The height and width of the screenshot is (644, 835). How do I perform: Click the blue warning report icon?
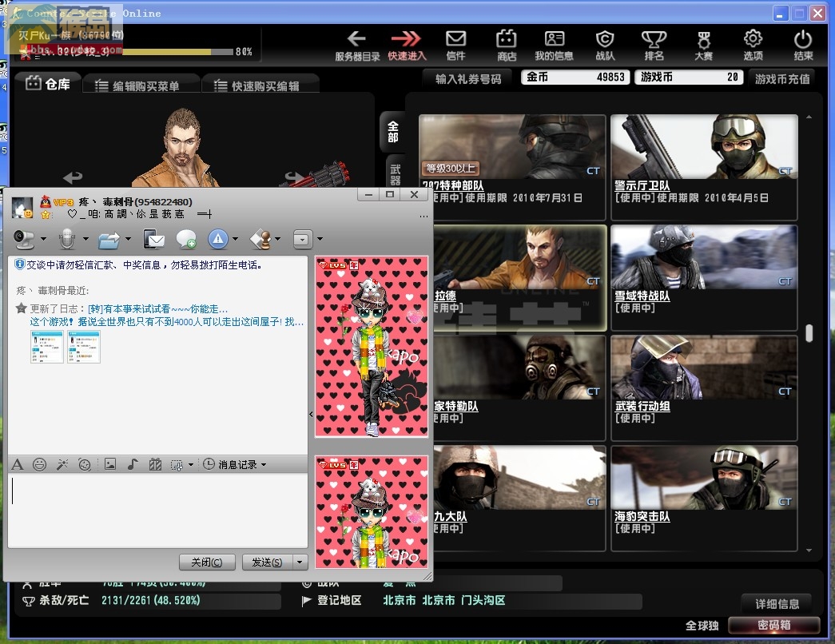218,239
